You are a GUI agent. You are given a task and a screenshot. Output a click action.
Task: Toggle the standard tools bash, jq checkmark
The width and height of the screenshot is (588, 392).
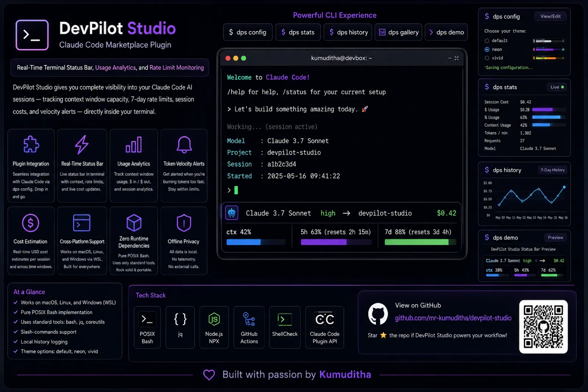click(x=15, y=322)
